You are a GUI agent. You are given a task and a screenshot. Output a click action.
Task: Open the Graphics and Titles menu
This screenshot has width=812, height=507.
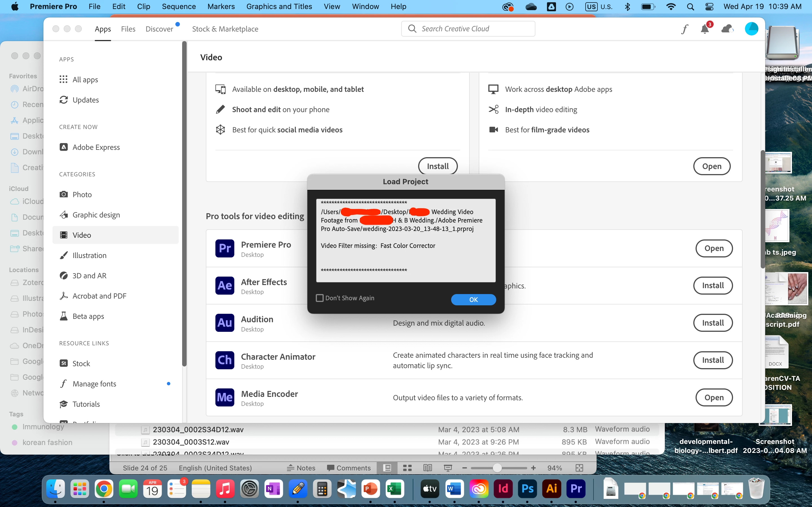click(279, 6)
